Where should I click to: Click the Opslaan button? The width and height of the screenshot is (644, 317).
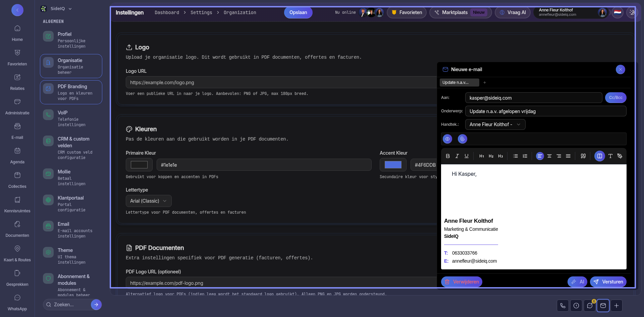tap(298, 12)
